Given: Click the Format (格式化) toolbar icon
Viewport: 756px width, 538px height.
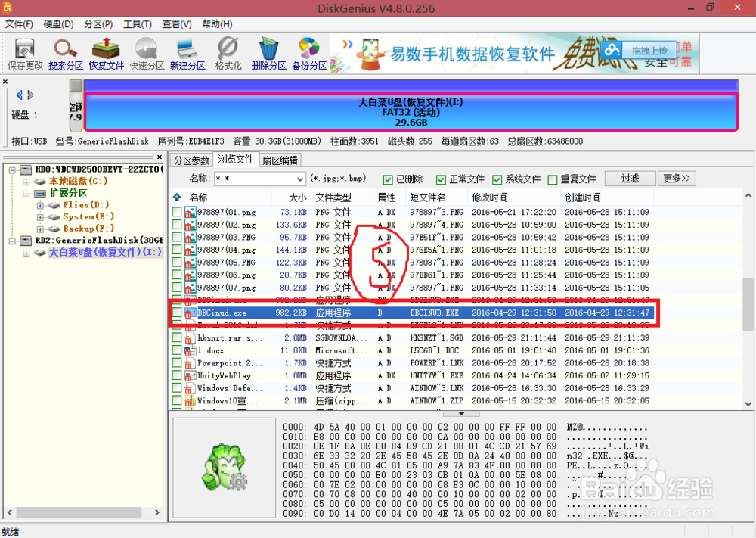Looking at the screenshot, I should click(228, 53).
